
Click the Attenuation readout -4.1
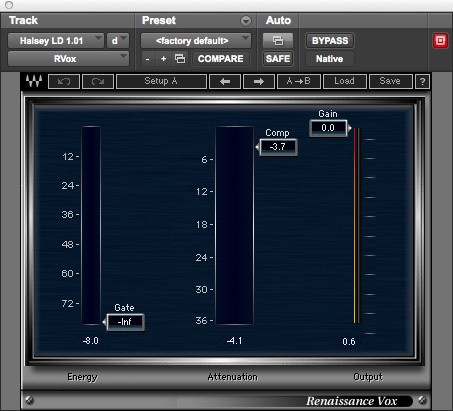[x=234, y=341]
